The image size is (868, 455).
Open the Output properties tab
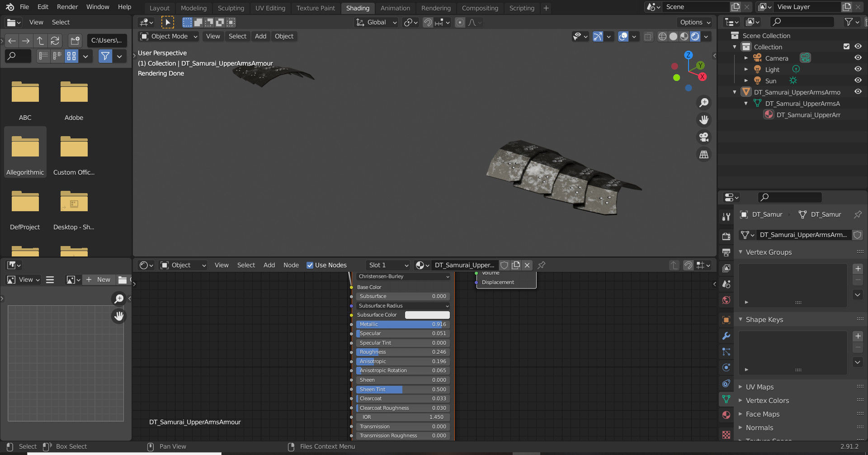[x=726, y=252]
